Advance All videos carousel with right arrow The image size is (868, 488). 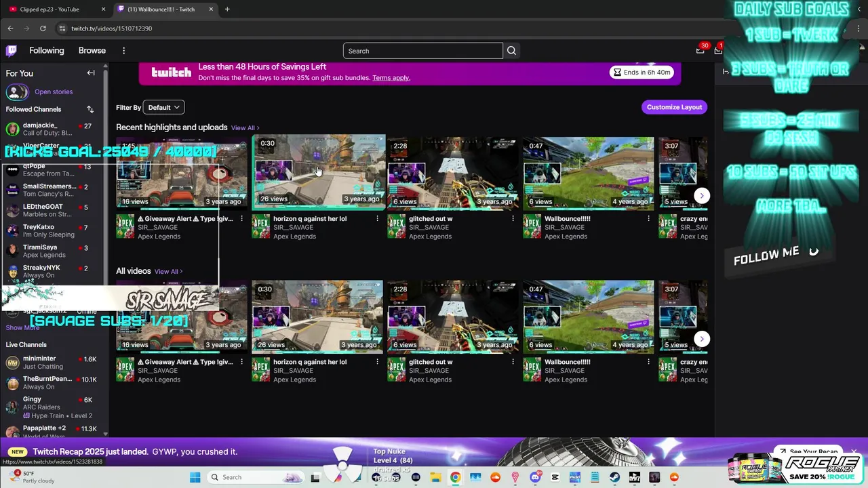702,339
